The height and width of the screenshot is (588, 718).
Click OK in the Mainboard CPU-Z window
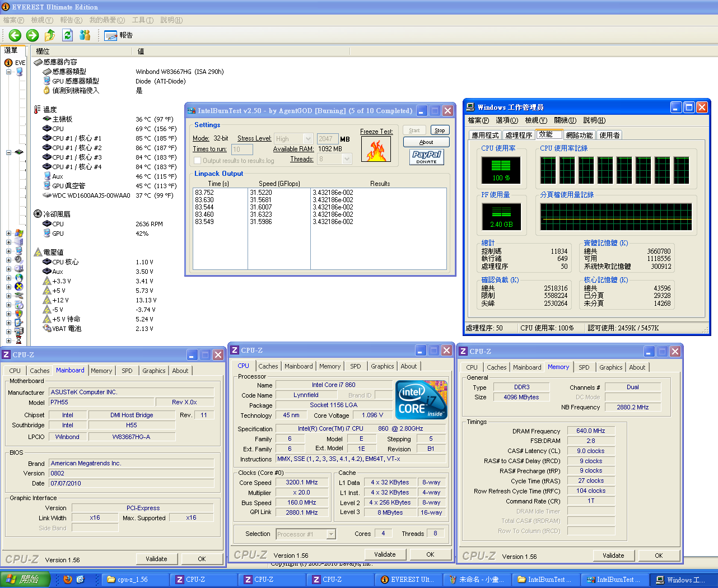pyautogui.click(x=202, y=559)
